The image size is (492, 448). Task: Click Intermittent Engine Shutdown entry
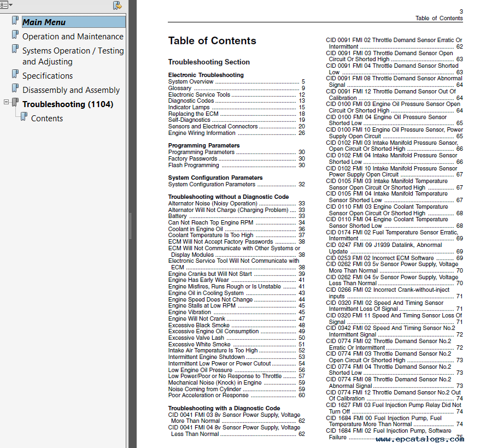point(236,357)
